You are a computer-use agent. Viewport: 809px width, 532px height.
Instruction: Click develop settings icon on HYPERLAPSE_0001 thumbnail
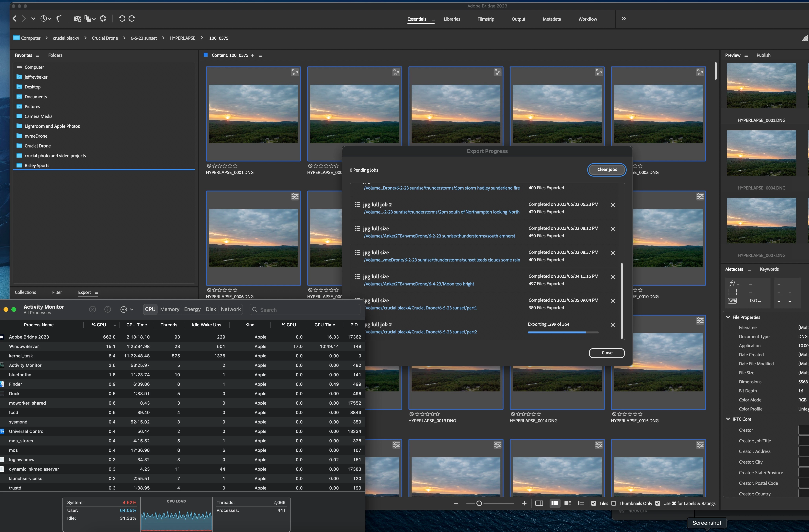point(295,72)
